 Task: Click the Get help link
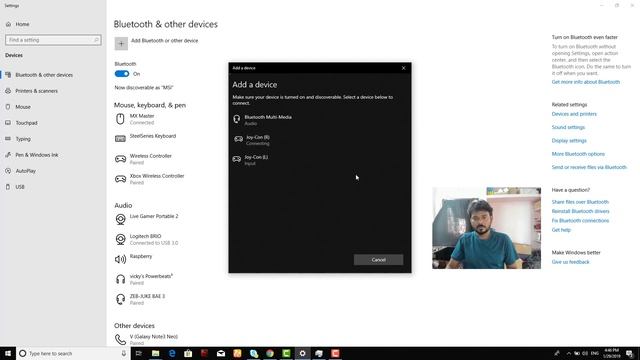pos(561,230)
